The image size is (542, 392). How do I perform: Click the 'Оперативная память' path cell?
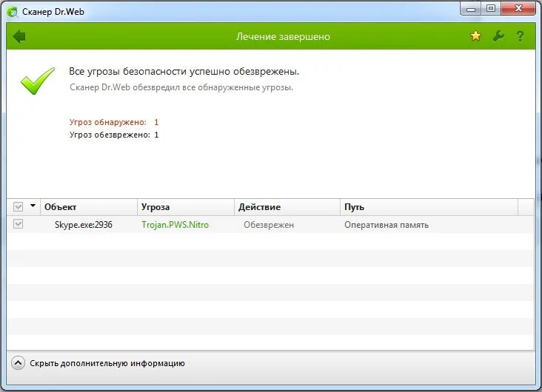[387, 225]
